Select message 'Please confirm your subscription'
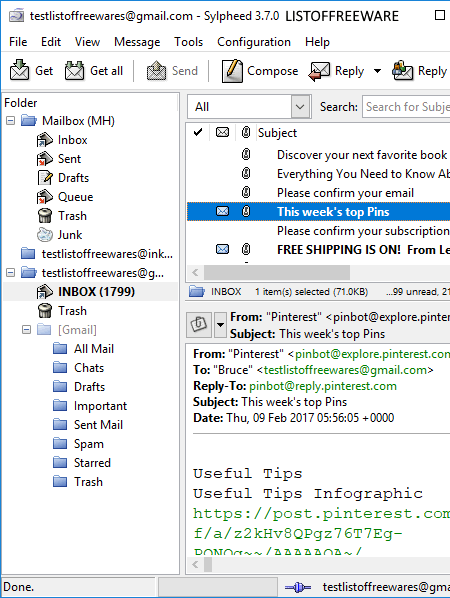The height and width of the screenshot is (598, 450). coord(363,231)
